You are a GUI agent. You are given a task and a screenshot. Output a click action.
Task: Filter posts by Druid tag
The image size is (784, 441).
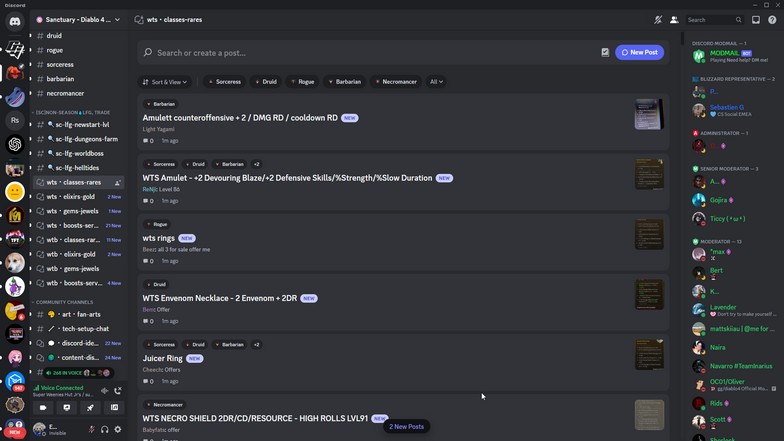266,82
